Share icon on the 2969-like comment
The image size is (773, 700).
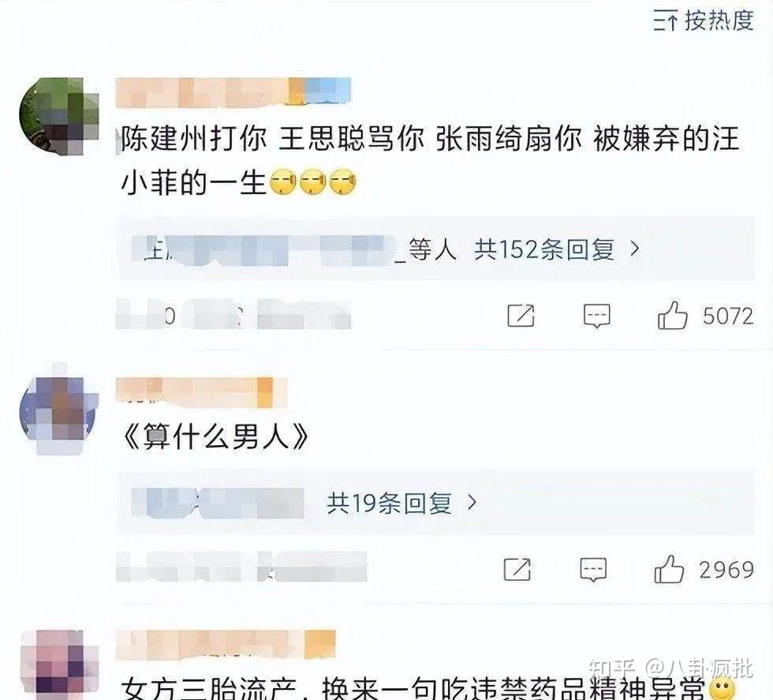pyautogui.click(x=517, y=569)
